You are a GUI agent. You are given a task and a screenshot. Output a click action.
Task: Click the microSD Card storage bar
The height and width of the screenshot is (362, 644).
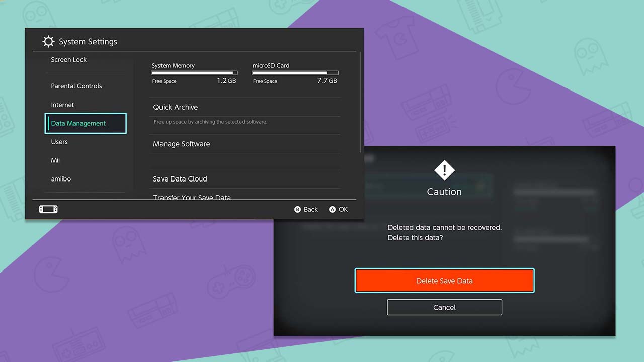295,73
